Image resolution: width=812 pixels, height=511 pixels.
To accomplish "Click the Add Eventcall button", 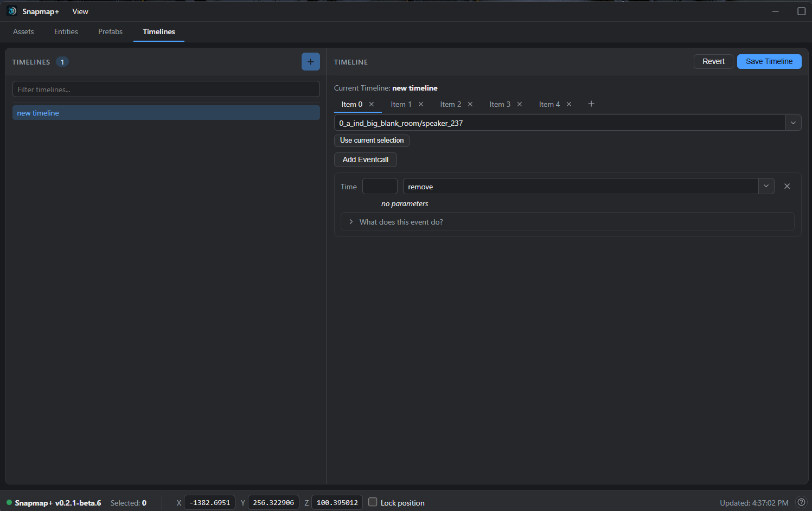I will pos(366,159).
